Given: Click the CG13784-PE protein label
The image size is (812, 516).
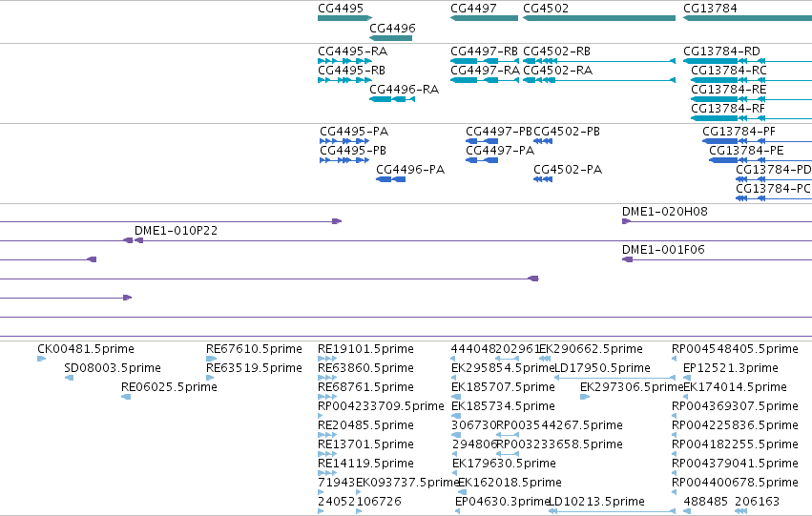Looking at the screenshot, I should tap(746, 151).
